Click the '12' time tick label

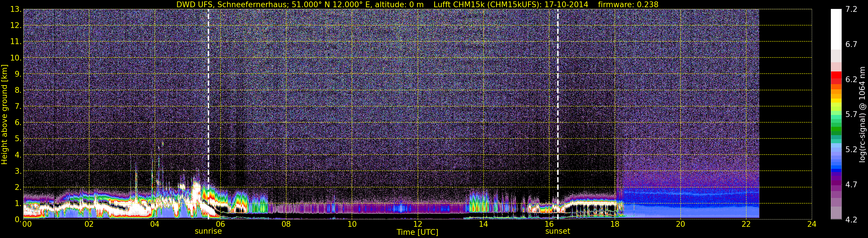[417, 224]
